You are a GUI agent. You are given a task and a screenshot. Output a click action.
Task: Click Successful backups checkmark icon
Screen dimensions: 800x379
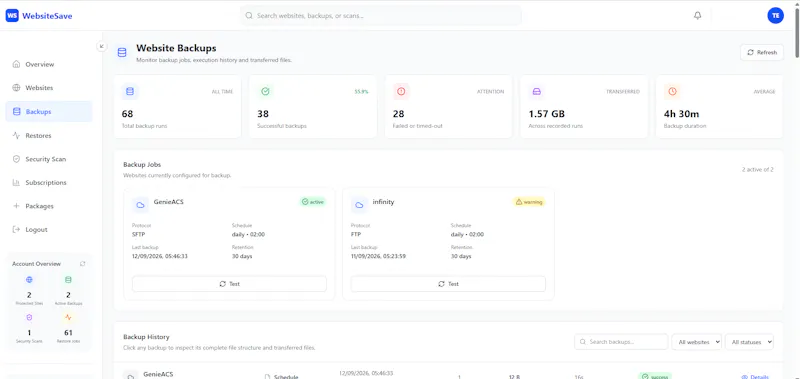pos(265,91)
